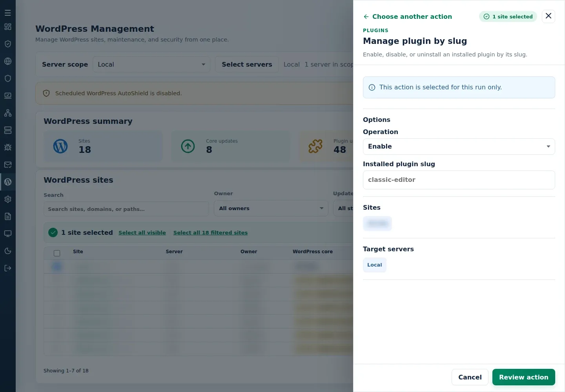Screen dimensions: 565x392
Task: Click the Owner column header in table
Action: (249, 252)
